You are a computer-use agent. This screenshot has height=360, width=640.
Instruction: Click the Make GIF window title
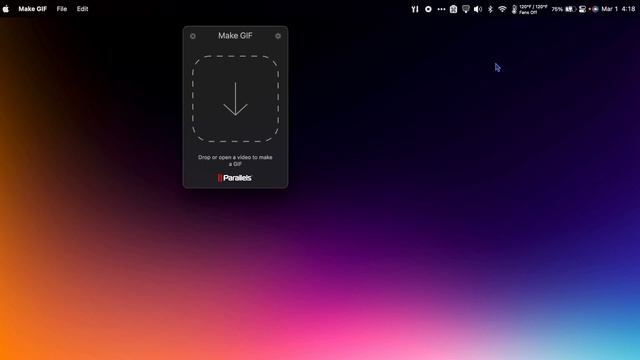(x=235, y=36)
